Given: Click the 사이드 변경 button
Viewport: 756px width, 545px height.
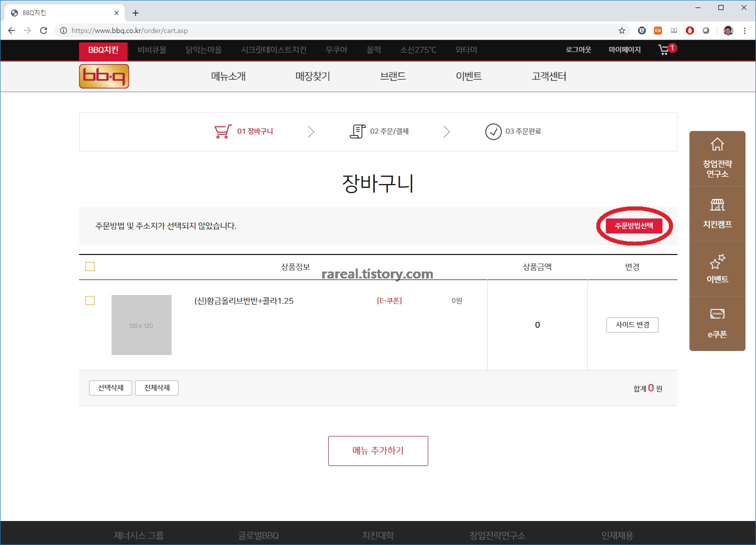Looking at the screenshot, I should coord(632,325).
